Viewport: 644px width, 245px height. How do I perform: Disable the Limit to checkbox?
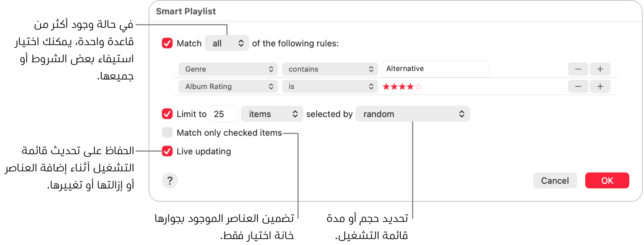(x=167, y=114)
